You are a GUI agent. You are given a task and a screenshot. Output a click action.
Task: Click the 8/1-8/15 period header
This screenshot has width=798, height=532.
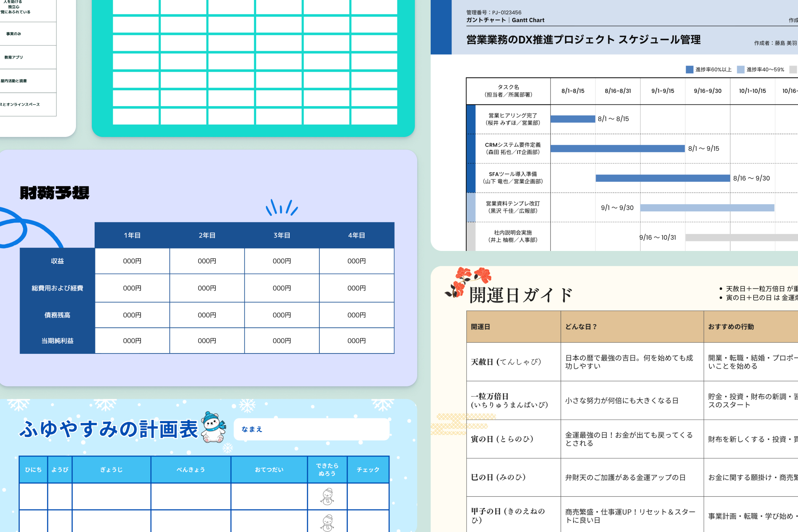pos(573,91)
